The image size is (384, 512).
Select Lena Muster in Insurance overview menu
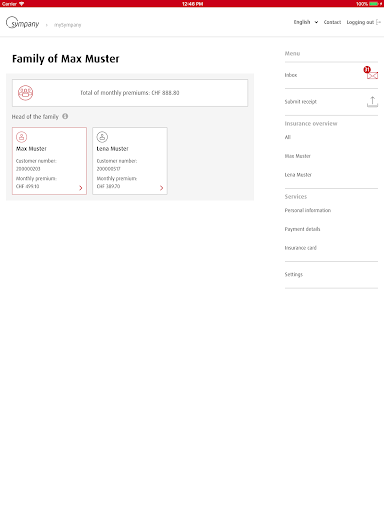[x=298, y=175]
